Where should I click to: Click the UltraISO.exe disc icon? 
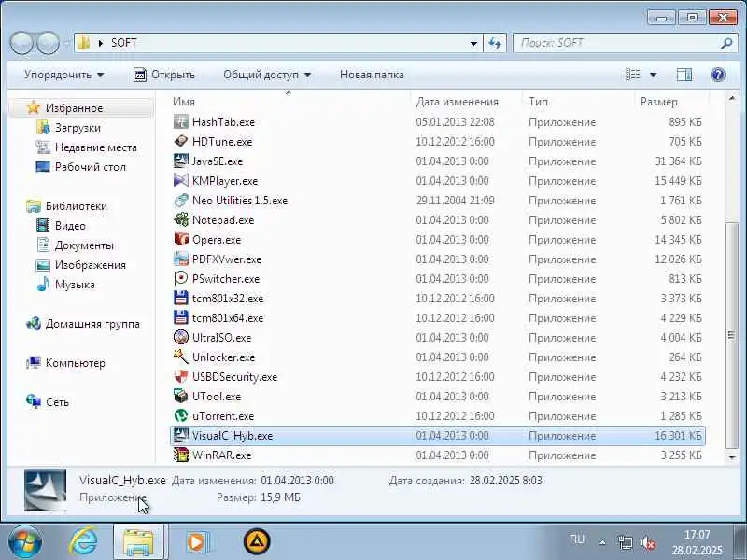(x=181, y=337)
